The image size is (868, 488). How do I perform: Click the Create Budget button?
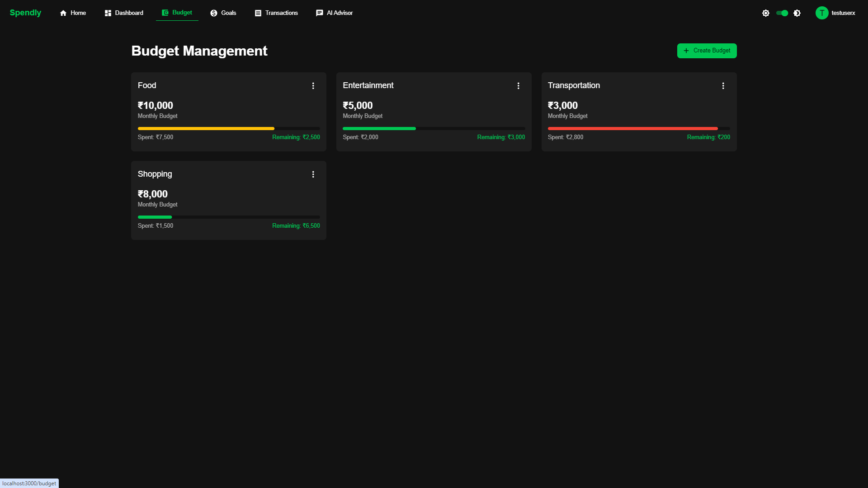(707, 51)
